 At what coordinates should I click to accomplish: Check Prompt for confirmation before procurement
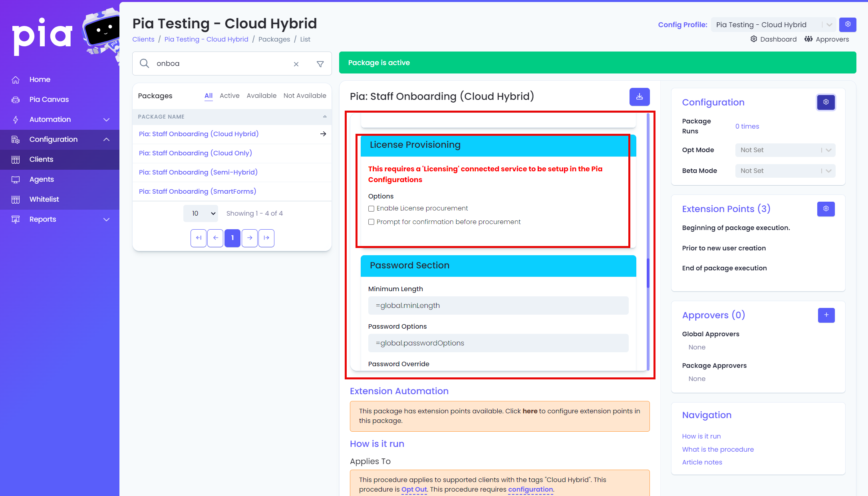[x=371, y=222]
